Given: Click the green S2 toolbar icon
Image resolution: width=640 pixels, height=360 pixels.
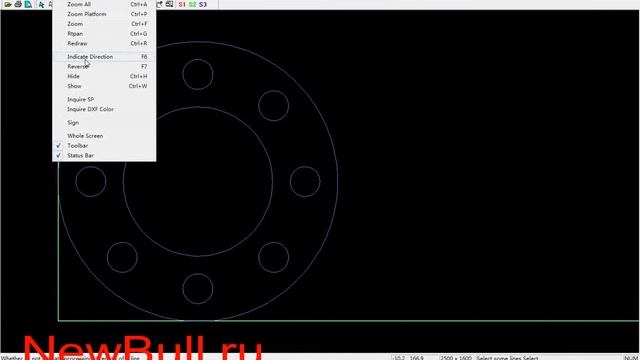Looking at the screenshot, I should [x=192, y=4].
